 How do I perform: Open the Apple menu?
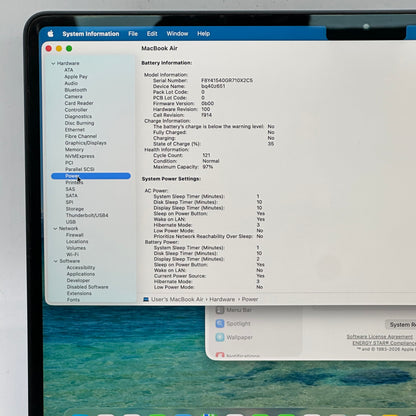[x=51, y=33]
